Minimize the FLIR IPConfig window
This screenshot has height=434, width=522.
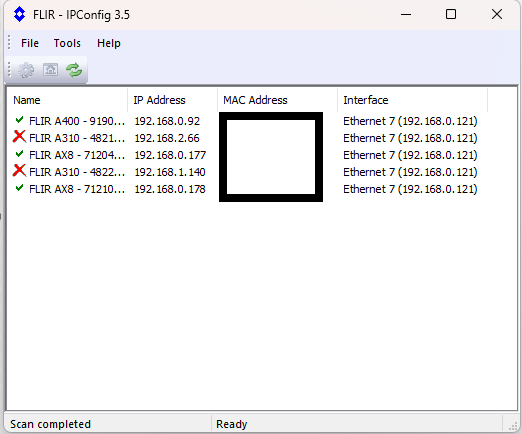406,14
